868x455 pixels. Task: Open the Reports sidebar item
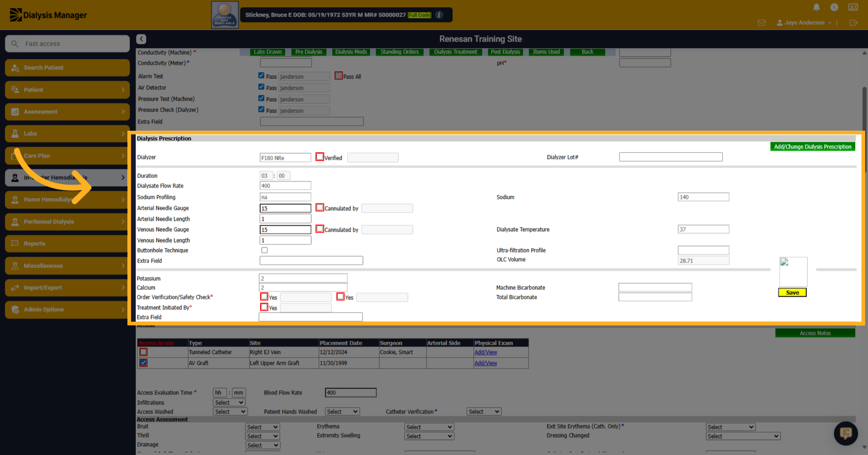click(x=67, y=244)
